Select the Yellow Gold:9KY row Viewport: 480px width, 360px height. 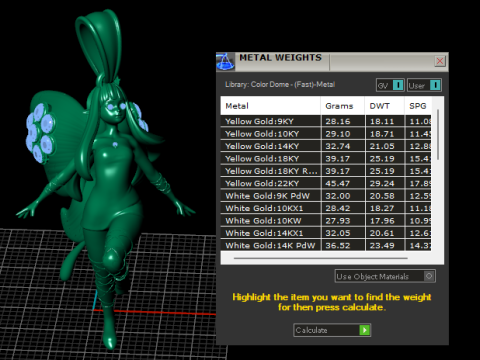pos(326,121)
